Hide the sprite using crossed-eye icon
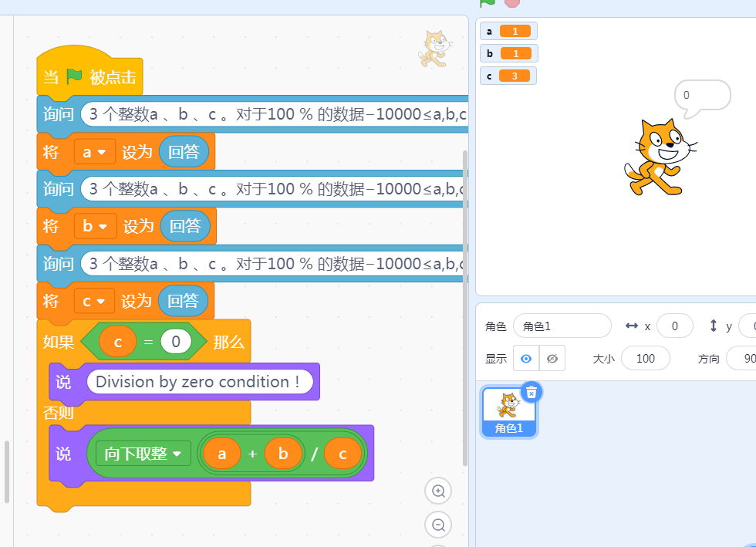Screen dimensions: 756x547 (552, 359)
